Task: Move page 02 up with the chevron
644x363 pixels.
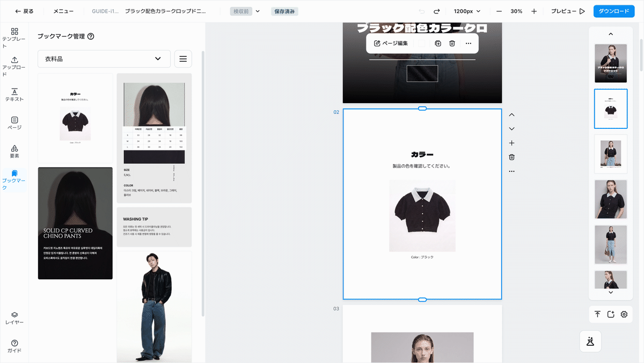Action: (511, 115)
